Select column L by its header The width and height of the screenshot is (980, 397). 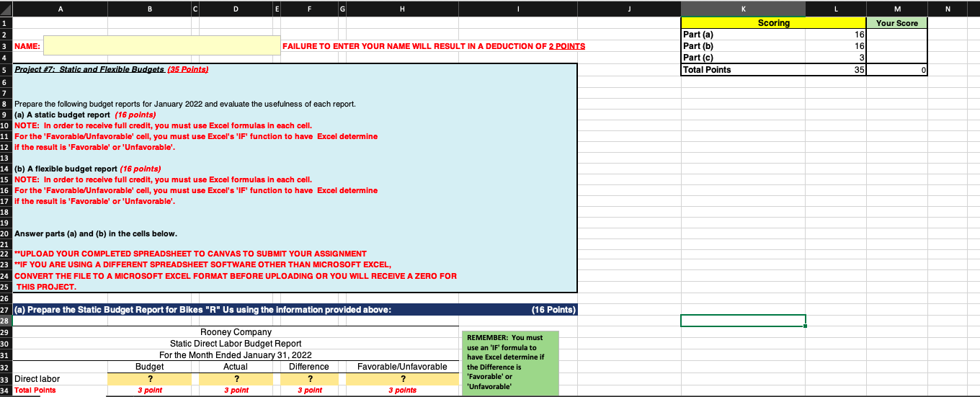coord(836,9)
